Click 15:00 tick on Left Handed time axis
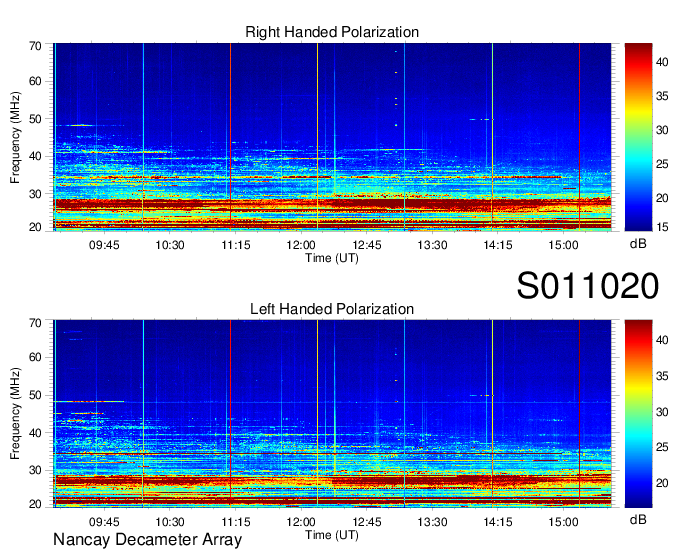The image size is (680, 552). point(563,522)
